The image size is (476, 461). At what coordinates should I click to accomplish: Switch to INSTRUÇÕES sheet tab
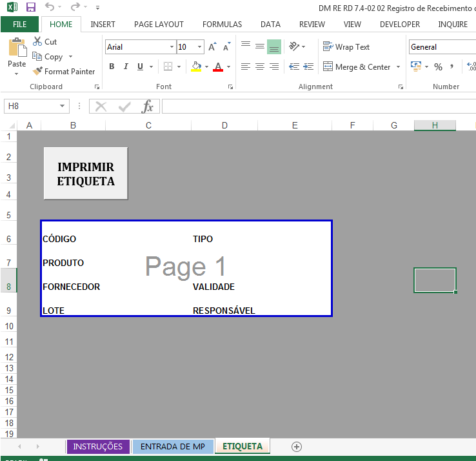(98, 446)
